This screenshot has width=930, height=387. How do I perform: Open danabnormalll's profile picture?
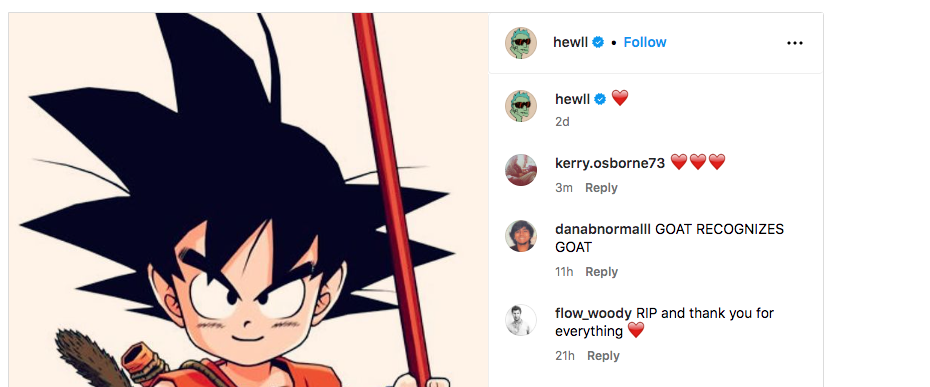[x=521, y=236]
